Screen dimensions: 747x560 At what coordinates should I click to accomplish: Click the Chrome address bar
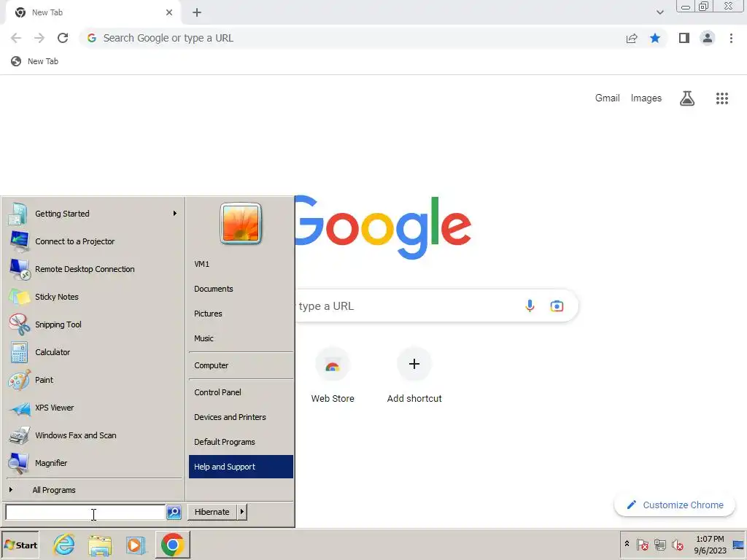352,38
